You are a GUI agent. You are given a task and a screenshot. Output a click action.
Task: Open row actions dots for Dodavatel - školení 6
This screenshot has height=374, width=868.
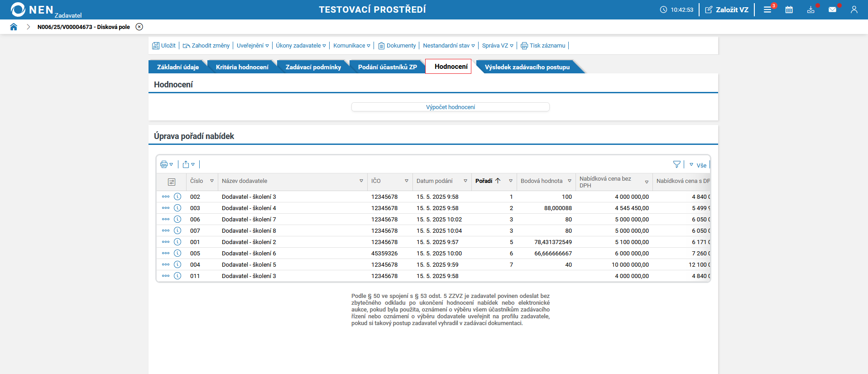click(x=166, y=253)
